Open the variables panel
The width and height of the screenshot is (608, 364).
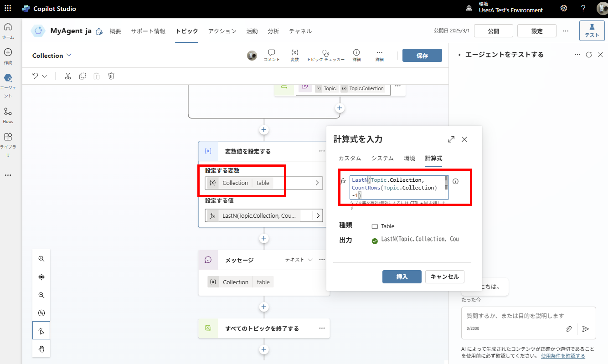(294, 55)
